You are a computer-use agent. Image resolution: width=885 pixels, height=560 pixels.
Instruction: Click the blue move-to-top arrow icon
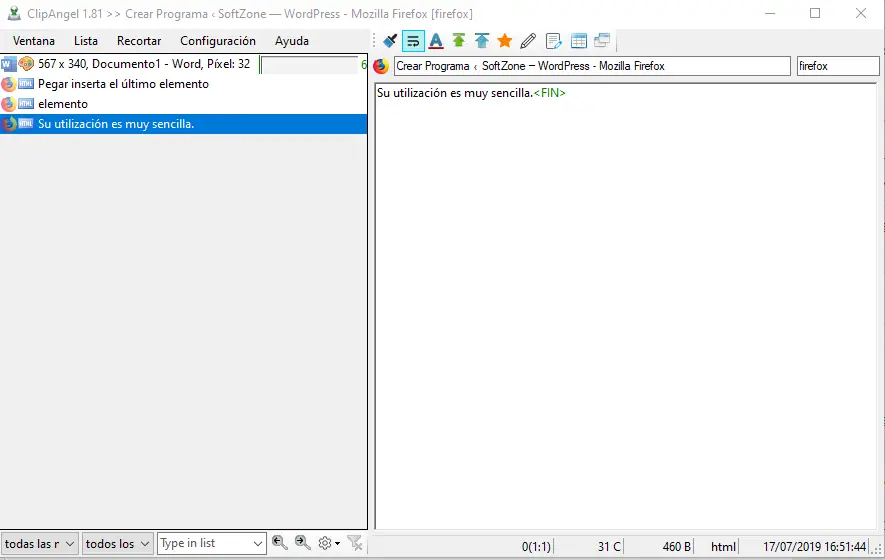[x=482, y=41]
